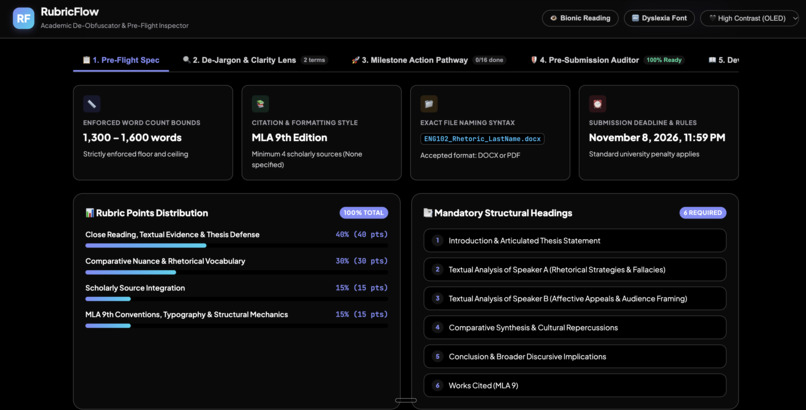Open the De-Jargon & Clarity Lens tab
Viewport: 806px width, 410px height.
click(x=255, y=60)
